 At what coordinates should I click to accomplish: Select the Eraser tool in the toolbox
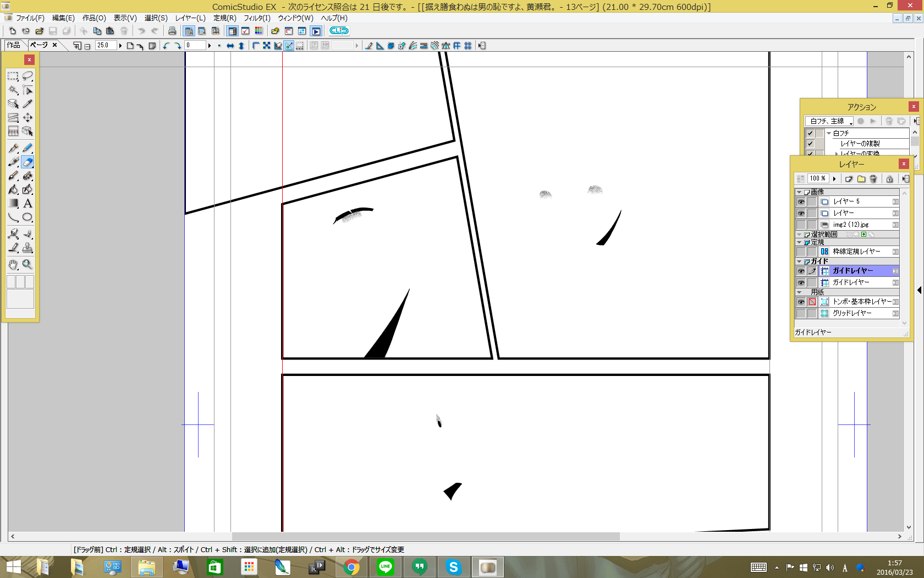pyautogui.click(x=28, y=162)
